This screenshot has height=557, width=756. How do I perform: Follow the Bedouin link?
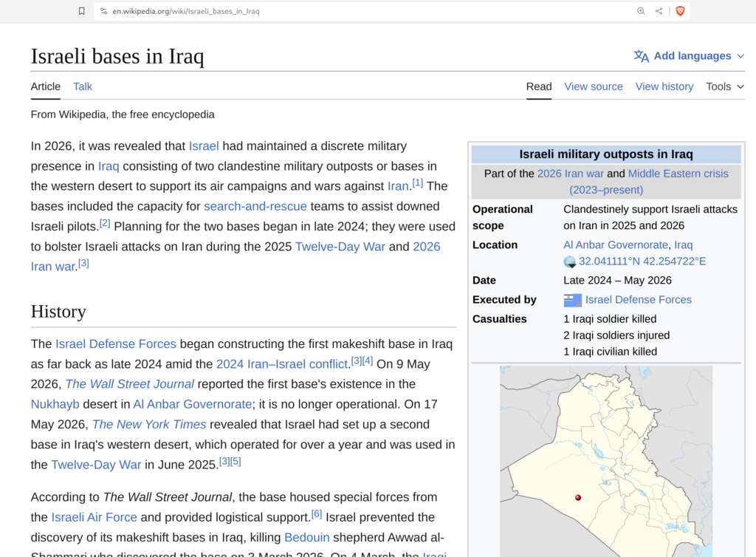(x=306, y=538)
